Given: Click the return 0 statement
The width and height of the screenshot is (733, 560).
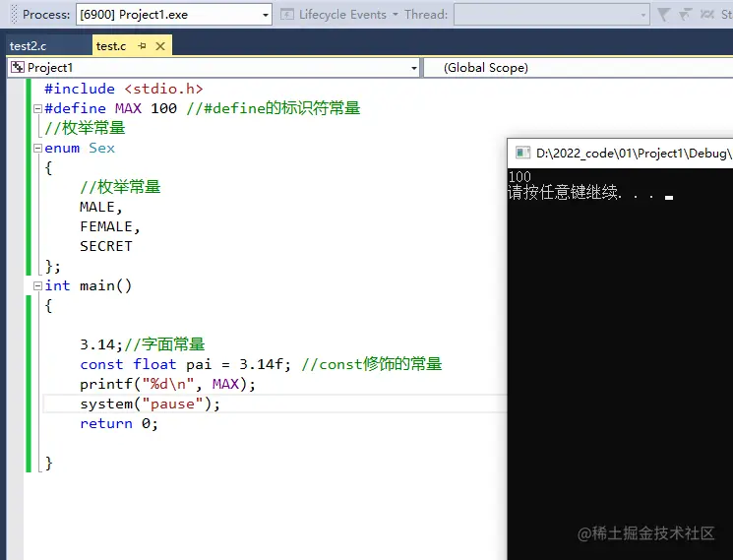Looking at the screenshot, I should 119,423.
